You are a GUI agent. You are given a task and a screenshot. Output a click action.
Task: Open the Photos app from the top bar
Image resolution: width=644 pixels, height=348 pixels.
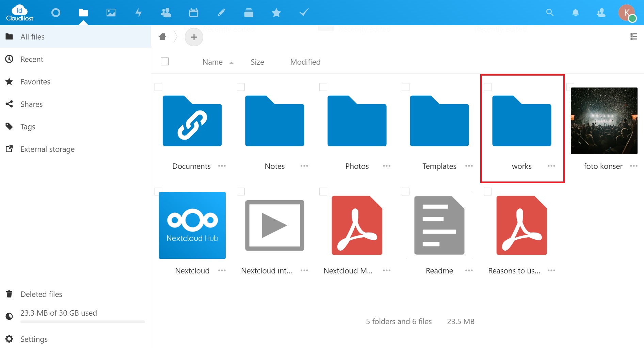[x=111, y=13]
